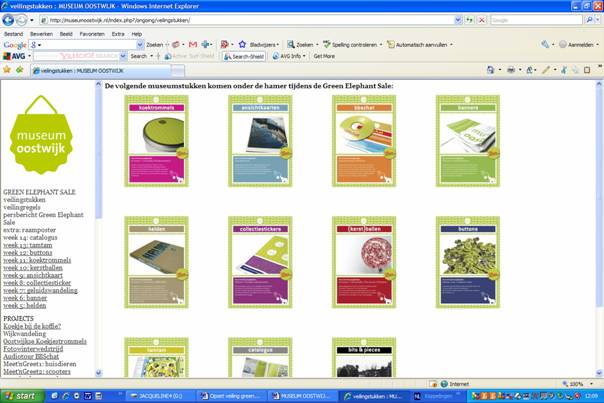Click the Google toolbar search input

click(x=87, y=45)
